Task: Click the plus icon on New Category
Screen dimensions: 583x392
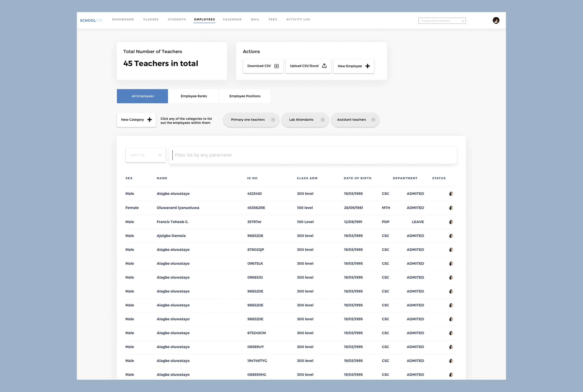Action: (149, 120)
